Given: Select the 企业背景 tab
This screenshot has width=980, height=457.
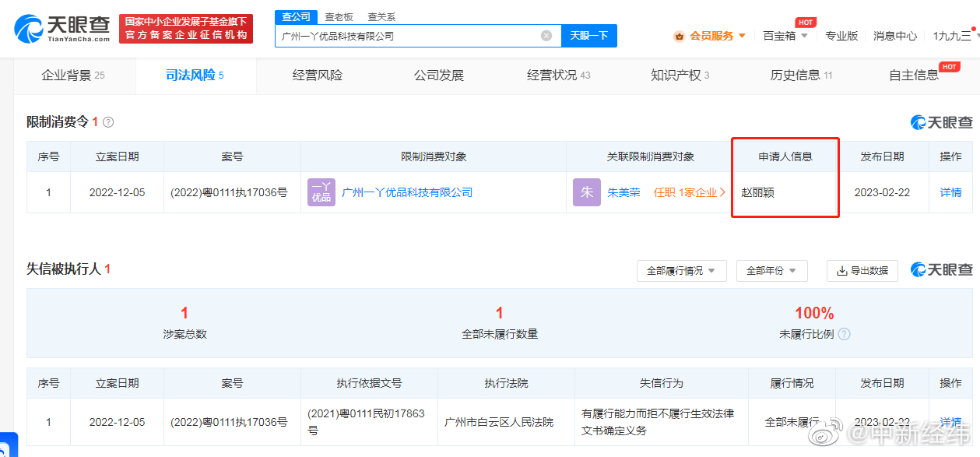Looking at the screenshot, I should pos(73,76).
